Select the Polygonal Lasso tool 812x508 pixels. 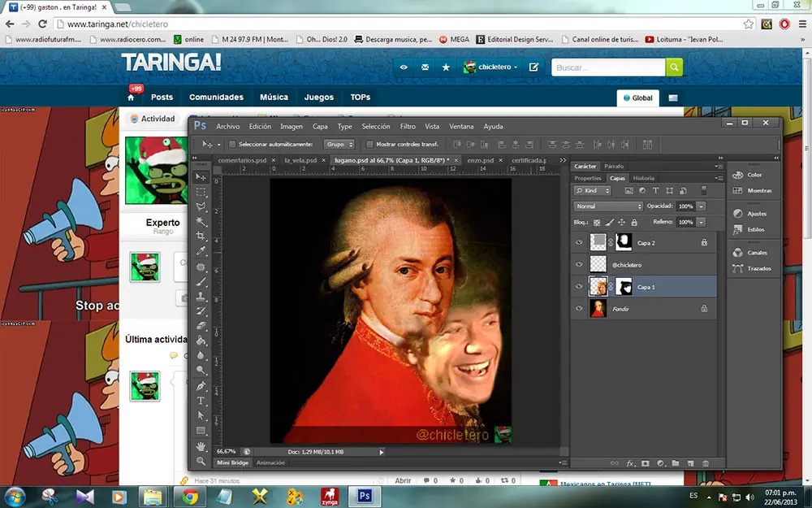(201, 206)
